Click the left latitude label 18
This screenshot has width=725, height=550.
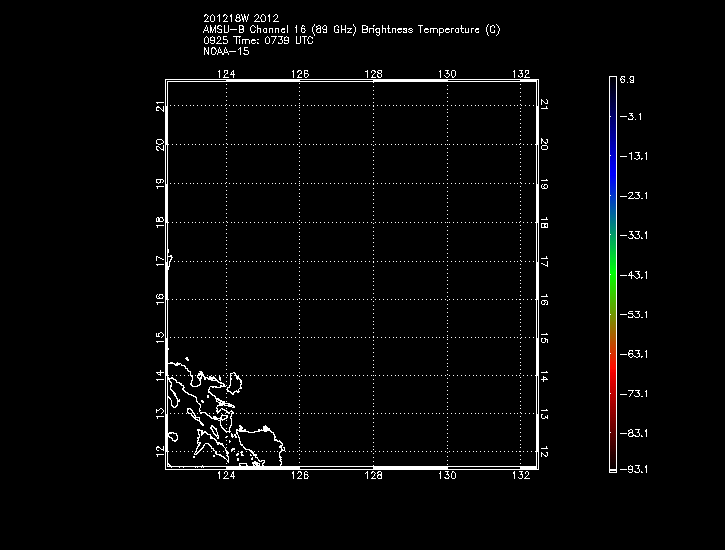pos(160,223)
